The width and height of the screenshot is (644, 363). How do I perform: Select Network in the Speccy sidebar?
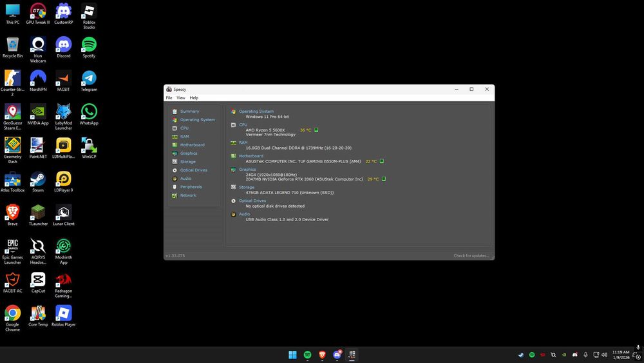click(x=188, y=195)
